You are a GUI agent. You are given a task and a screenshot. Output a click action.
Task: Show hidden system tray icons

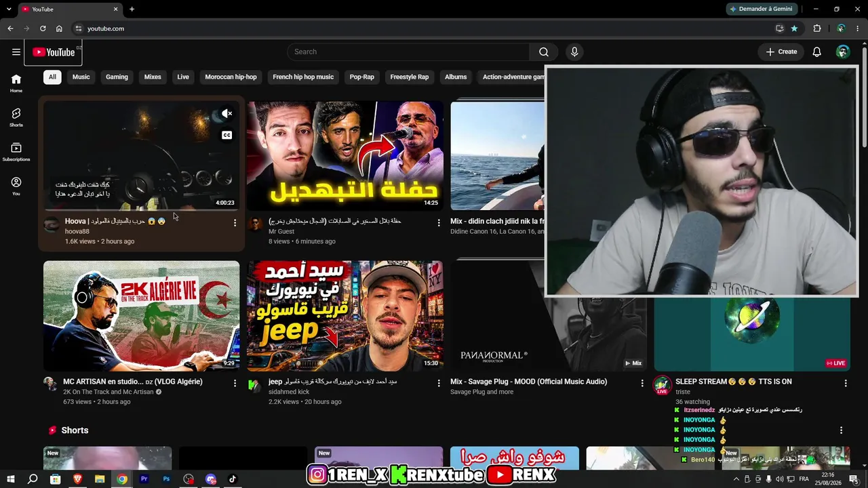click(736, 479)
